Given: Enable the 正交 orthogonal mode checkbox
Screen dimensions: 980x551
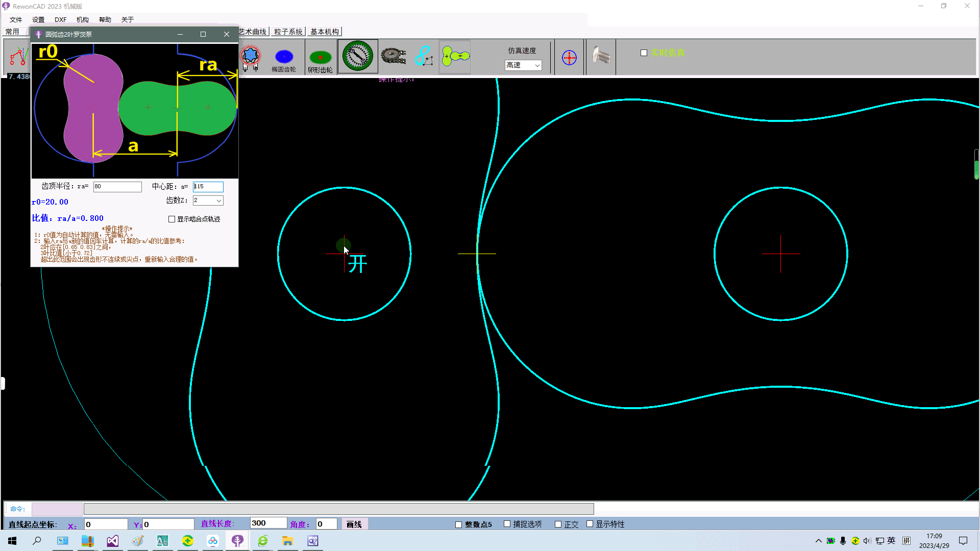Looking at the screenshot, I should 558,524.
